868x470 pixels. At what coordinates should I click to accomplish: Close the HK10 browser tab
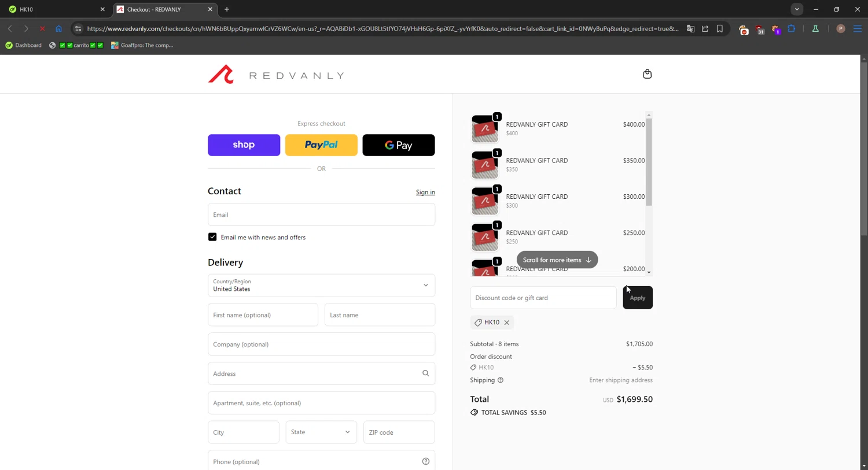tap(102, 9)
